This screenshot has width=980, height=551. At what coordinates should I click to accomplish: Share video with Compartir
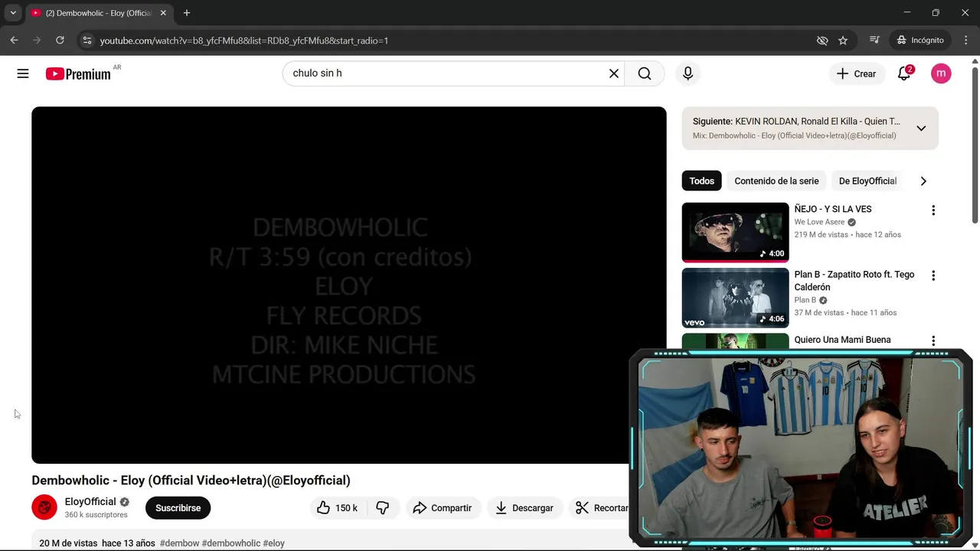(443, 508)
